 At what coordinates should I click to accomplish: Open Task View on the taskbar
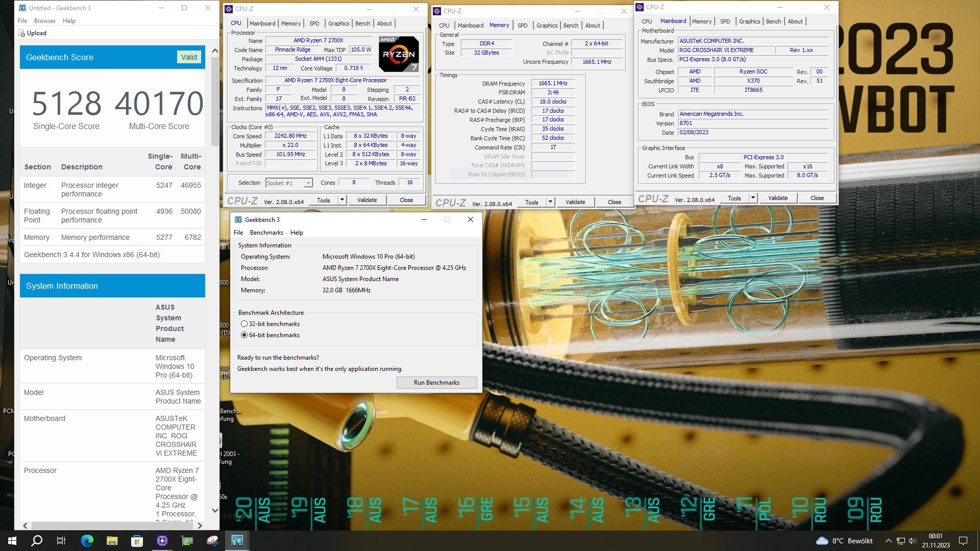click(61, 541)
